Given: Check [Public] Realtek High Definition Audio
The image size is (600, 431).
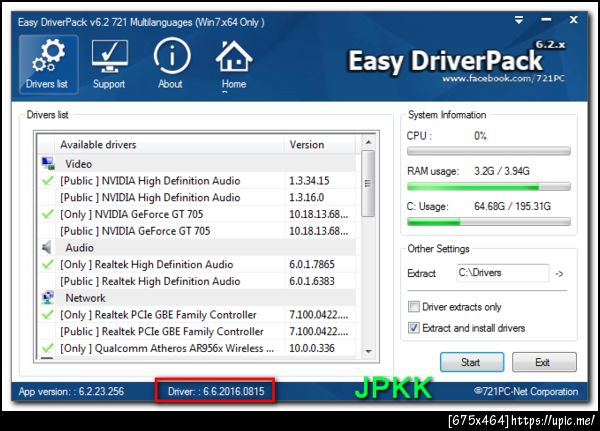Looking at the screenshot, I should (47, 281).
